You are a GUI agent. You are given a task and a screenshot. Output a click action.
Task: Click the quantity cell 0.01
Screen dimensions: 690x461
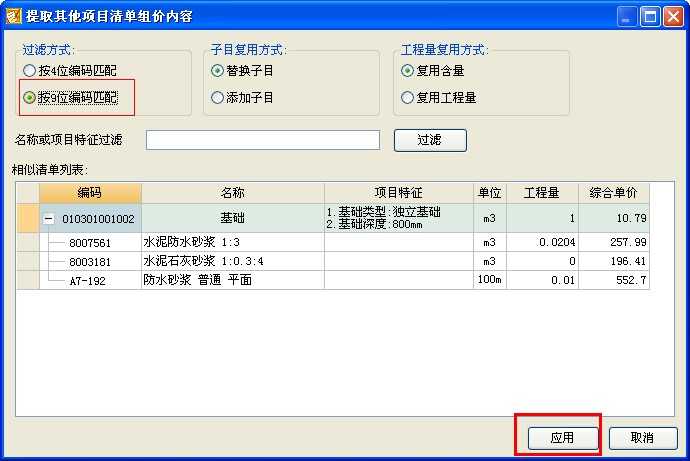(542, 280)
